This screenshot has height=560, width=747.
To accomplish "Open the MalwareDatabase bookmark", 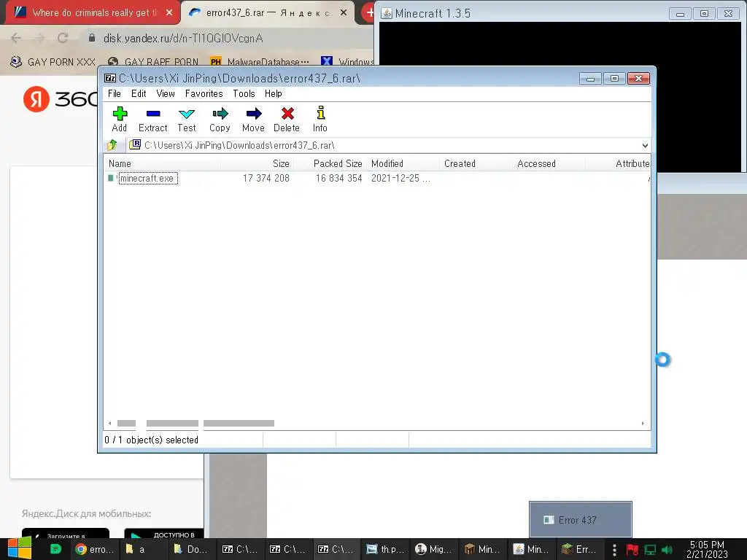I will [x=260, y=62].
